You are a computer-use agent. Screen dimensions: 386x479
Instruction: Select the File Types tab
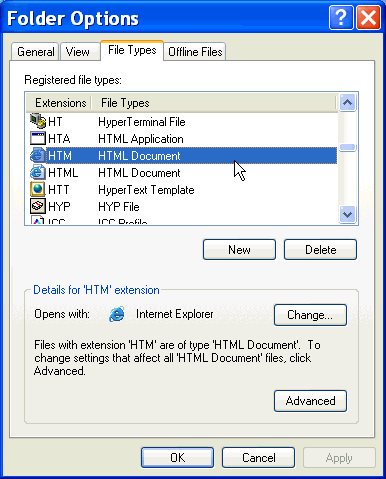(132, 50)
